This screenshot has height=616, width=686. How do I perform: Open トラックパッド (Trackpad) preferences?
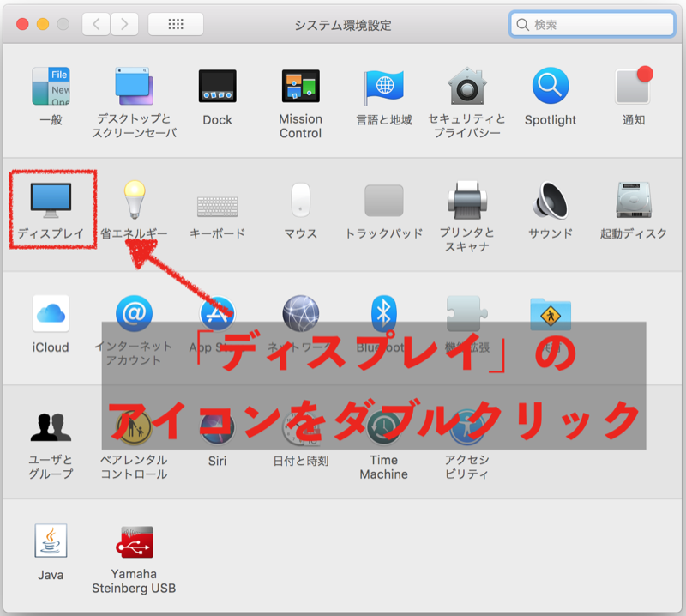(x=384, y=201)
